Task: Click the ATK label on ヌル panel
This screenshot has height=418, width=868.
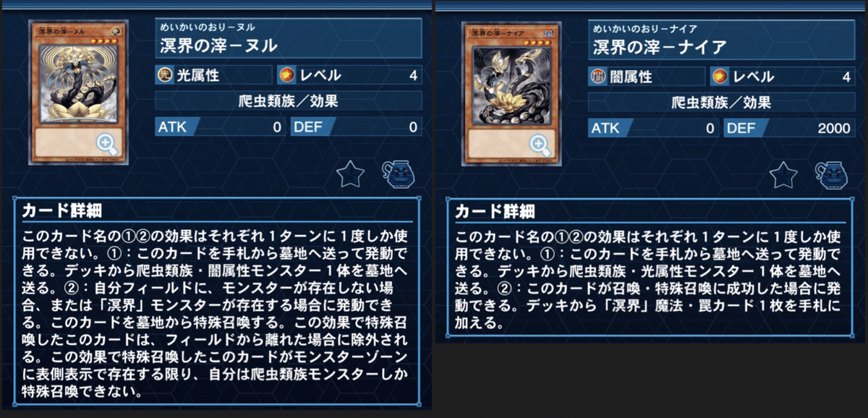Action: coord(172,127)
